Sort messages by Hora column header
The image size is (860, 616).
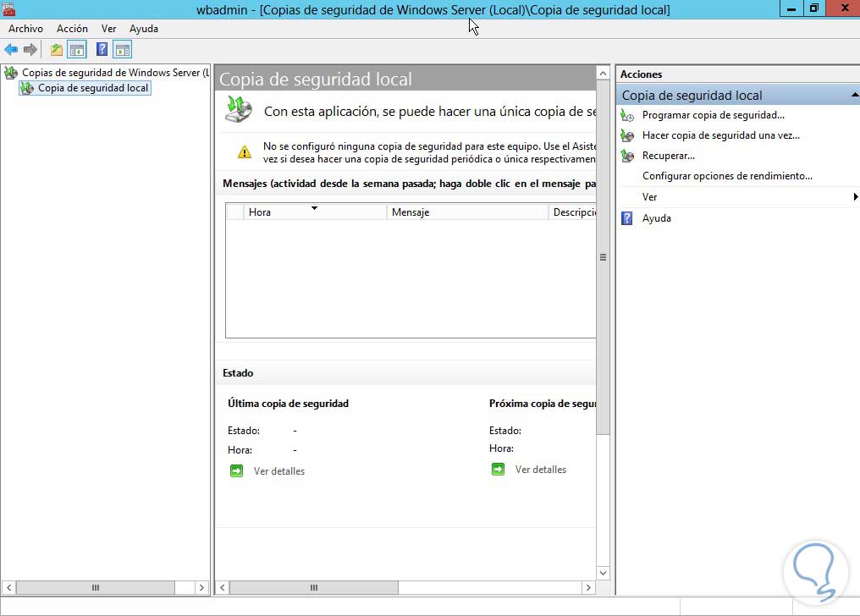pyautogui.click(x=315, y=212)
